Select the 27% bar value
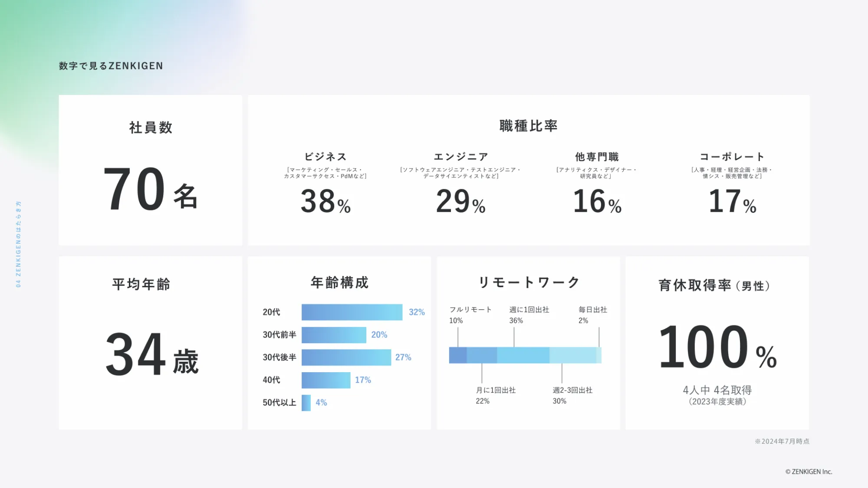This screenshot has height=488, width=868. [403, 357]
